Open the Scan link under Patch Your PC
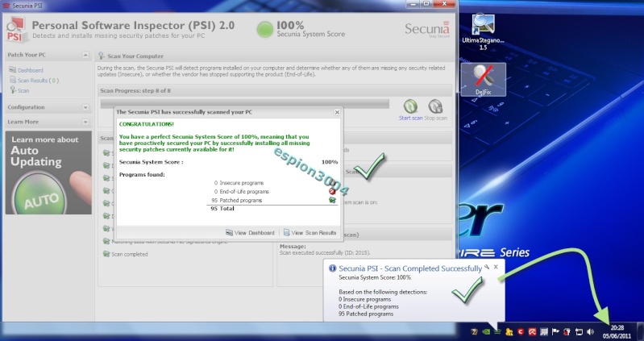644x341 pixels. pos(23,90)
